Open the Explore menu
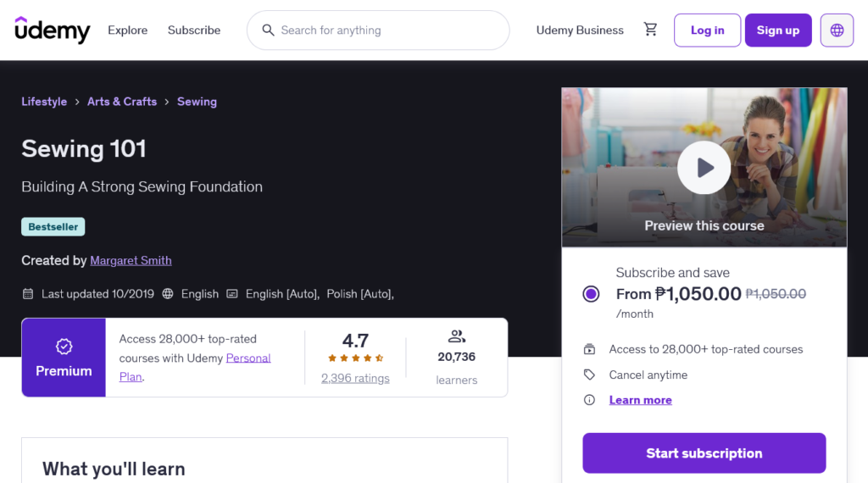The image size is (868, 483). (127, 30)
